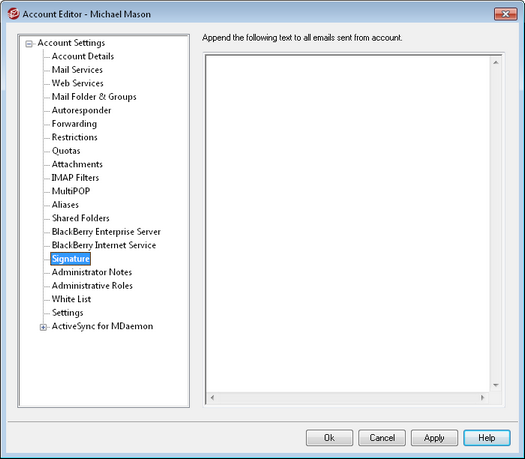The image size is (525, 459).
Task: Click the horizontal scrollbar right arrow
Action: [482, 398]
